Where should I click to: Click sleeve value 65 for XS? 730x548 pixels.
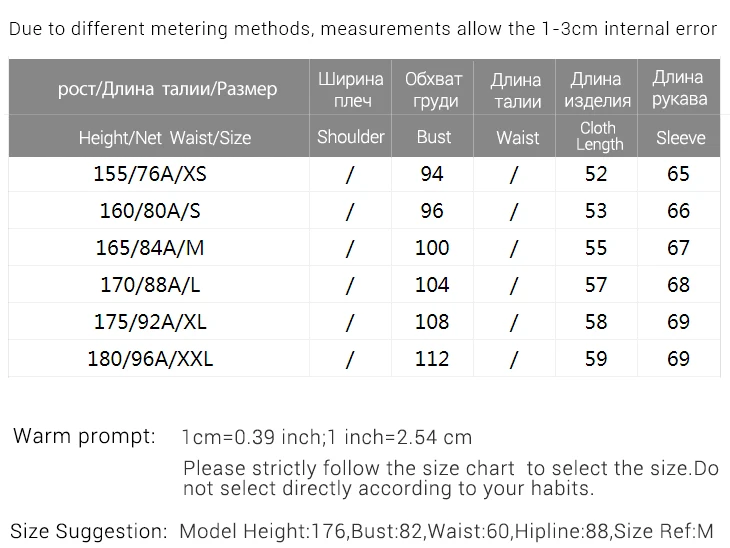pyautogui.click(x=678, y=174)
